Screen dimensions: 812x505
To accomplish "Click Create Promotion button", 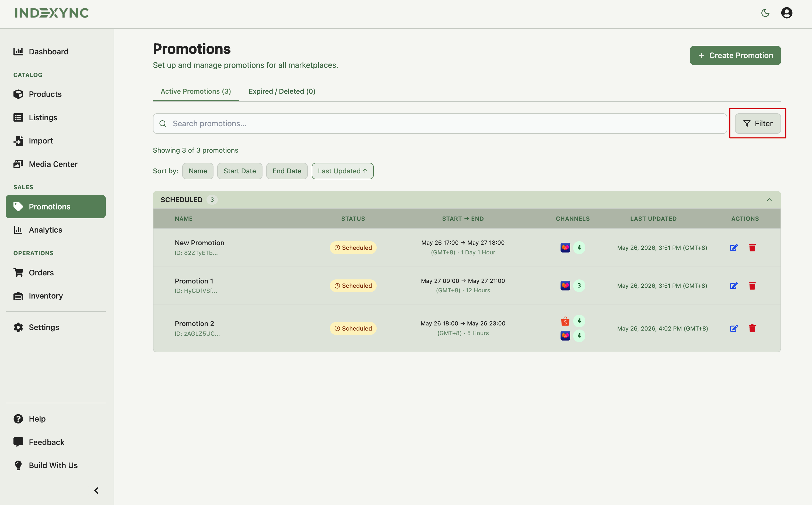I will 735,55.
